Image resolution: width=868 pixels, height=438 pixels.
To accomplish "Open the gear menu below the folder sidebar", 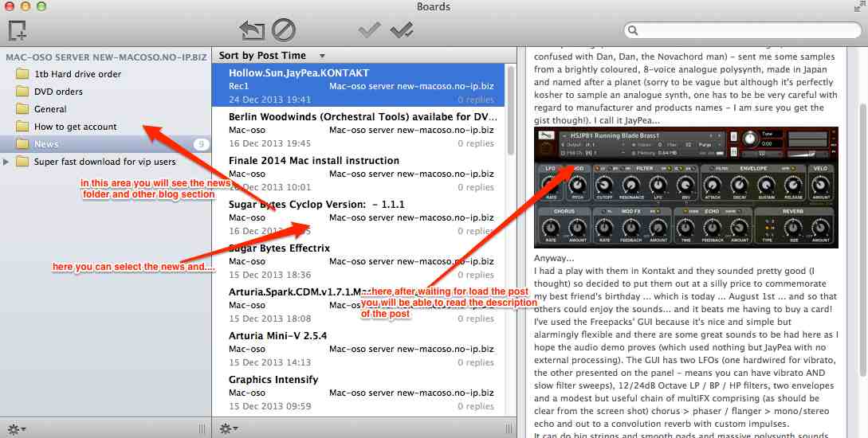I will coord(16,428).
